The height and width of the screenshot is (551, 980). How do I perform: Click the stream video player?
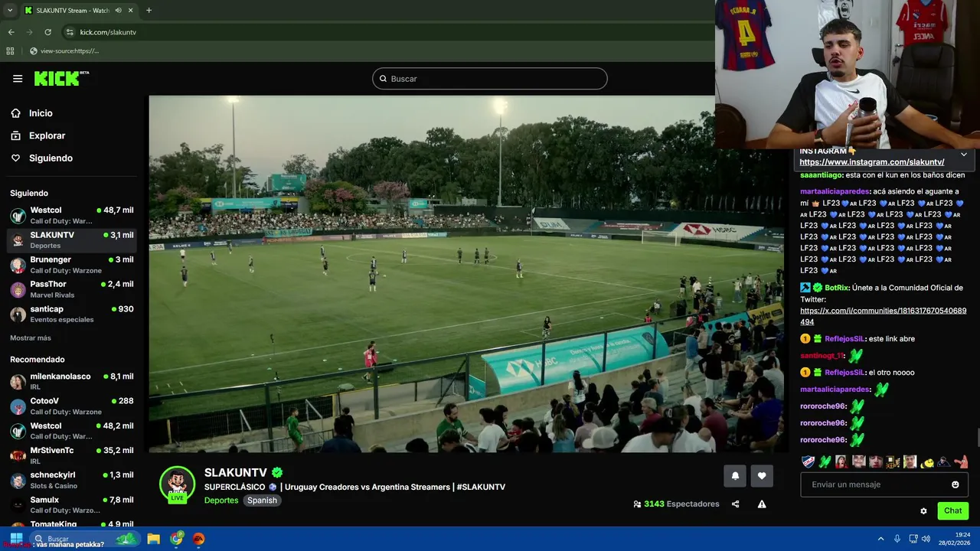[x=466, y=274]
